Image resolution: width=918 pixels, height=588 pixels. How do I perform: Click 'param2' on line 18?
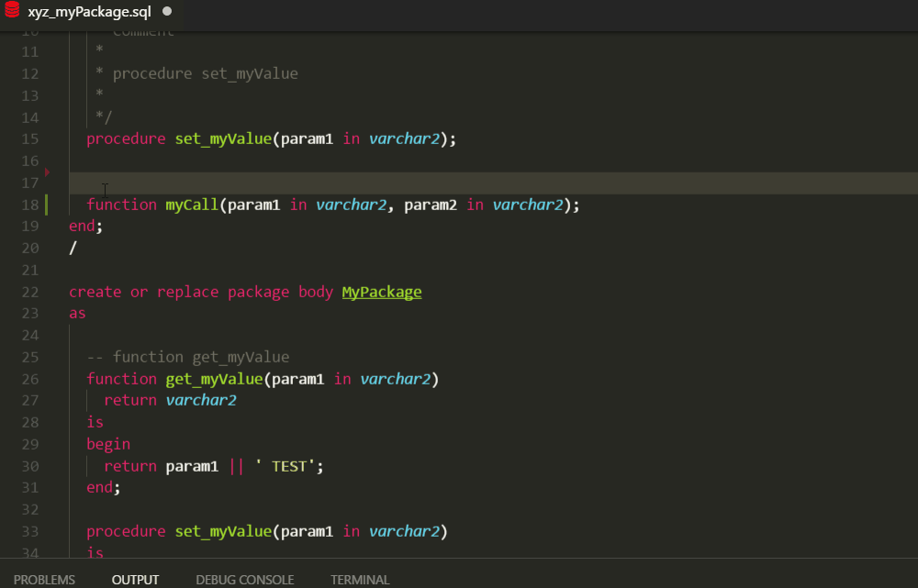pos(431,205)
